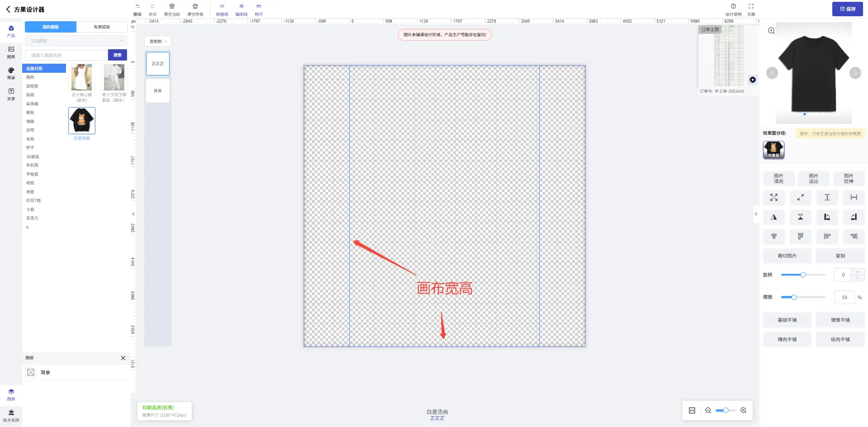
Task: Switch to the 免费模版 tab
Action: click(x=102, y=27)
